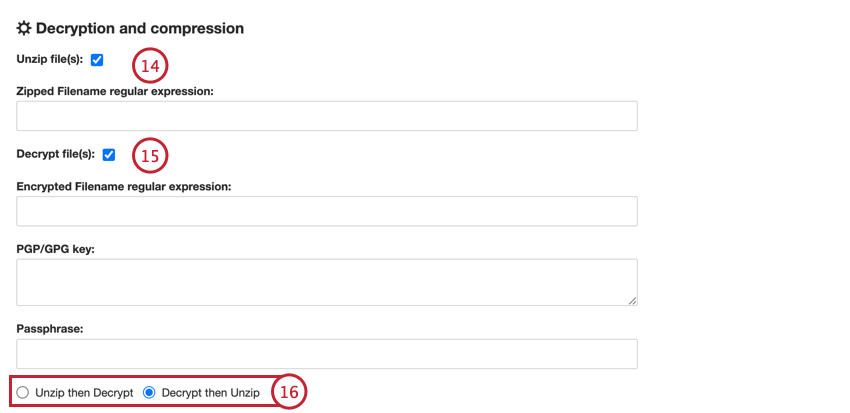The image size is (850, 413).
Task: Click the gear icon beside Decryption and compression
Action: [25, 29]
